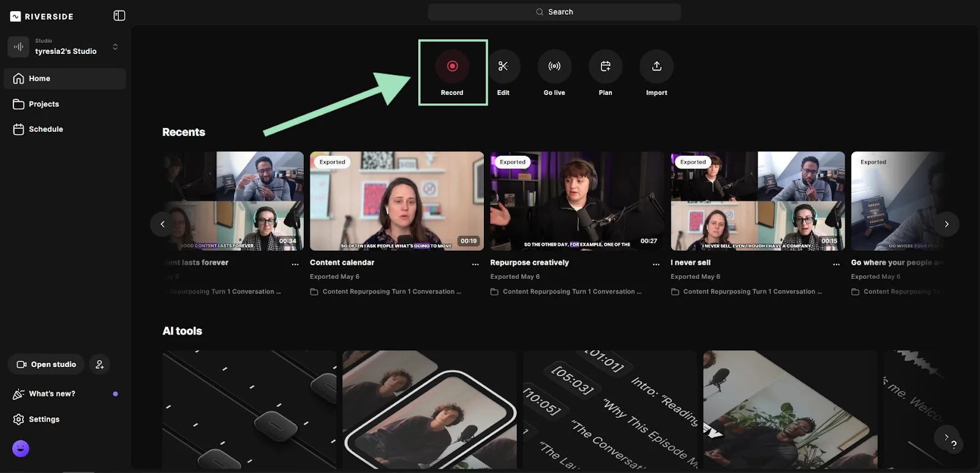This screenshot has height=473, width=980.
Task: Open the Content calendar video thumbnail
Action: 396,201
